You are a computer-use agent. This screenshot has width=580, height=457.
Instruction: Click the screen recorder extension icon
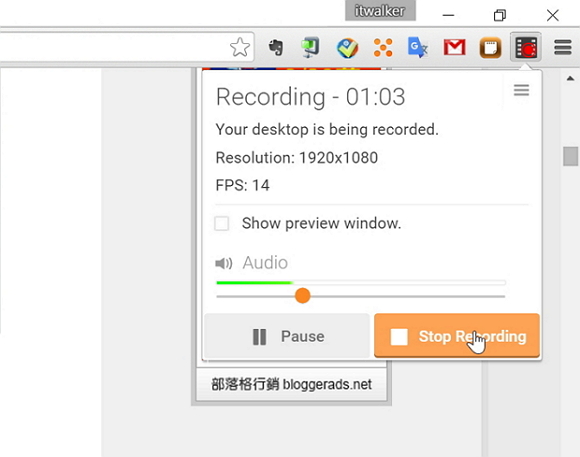coord(526,47)
